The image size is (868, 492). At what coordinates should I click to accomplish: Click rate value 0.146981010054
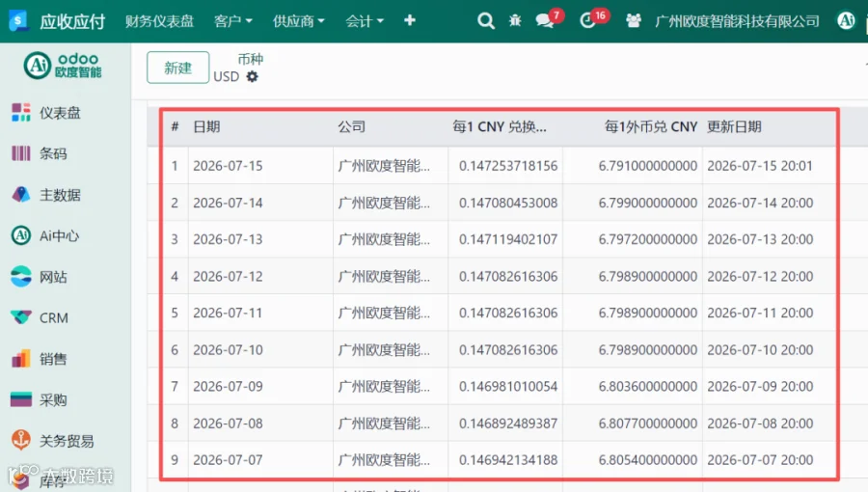508,386
